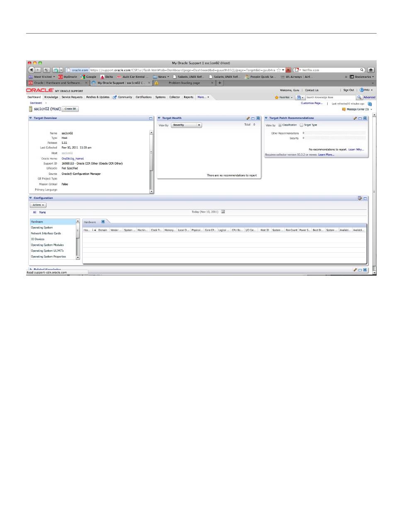This screenshot has width=394, height=532.
Task: Switch to the Problem loading page browser tab
Action: click(184, 83)
